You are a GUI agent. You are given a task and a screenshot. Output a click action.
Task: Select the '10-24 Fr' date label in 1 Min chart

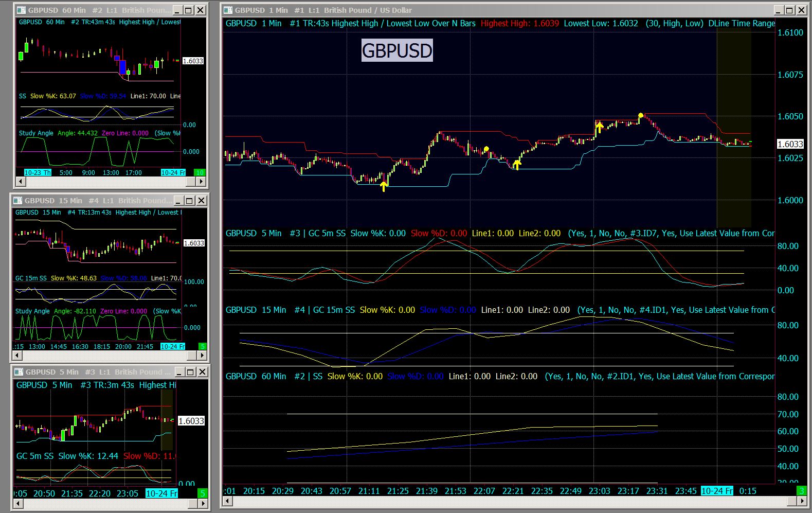point(717,491)
